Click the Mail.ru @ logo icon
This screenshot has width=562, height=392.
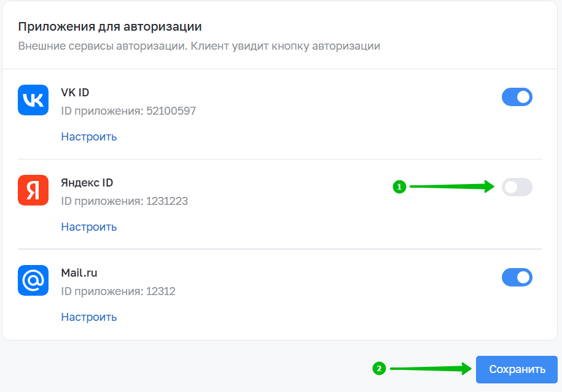[33, 280]
